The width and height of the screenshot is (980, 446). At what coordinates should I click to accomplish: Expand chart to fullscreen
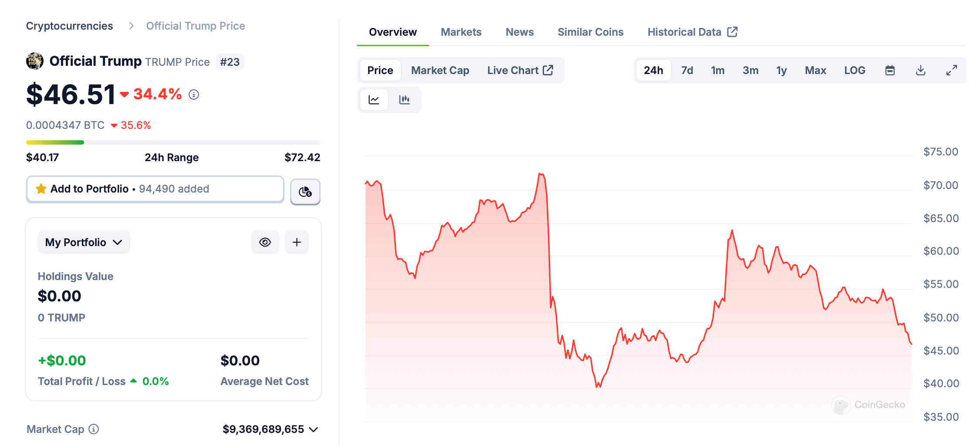pos(952,71)
